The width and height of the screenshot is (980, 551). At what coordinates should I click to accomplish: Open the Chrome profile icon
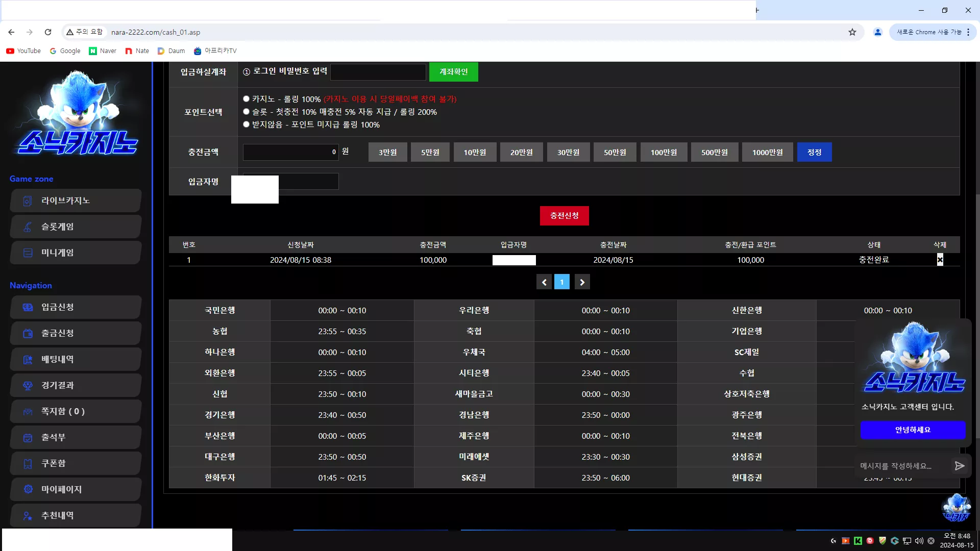(x=878, y=32)
